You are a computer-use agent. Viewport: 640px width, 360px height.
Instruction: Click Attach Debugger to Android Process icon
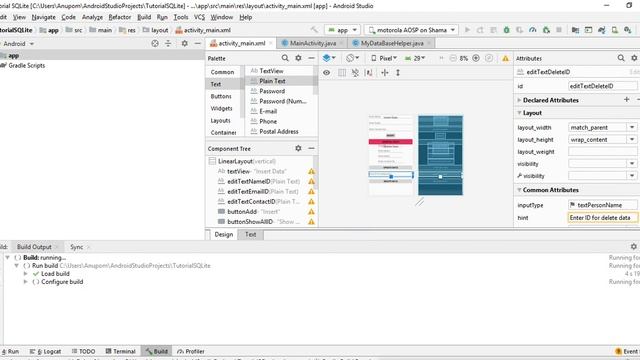[546, 30]
